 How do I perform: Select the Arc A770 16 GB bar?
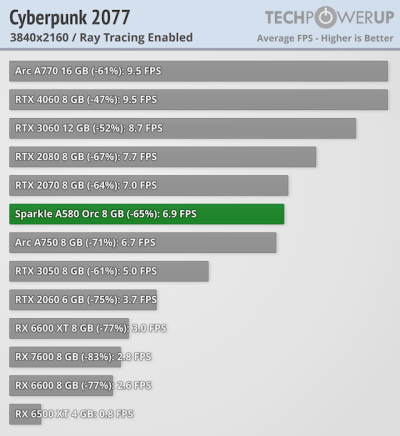click(198, 71)
